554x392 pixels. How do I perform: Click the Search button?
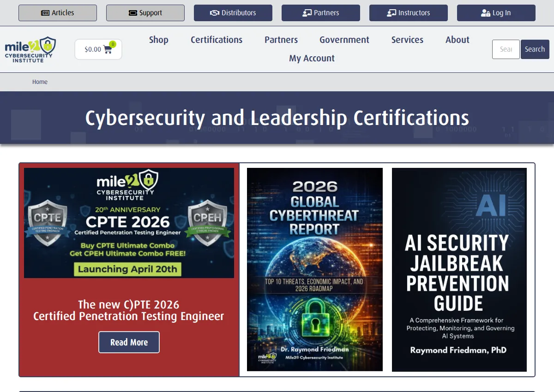coord(535,49)
